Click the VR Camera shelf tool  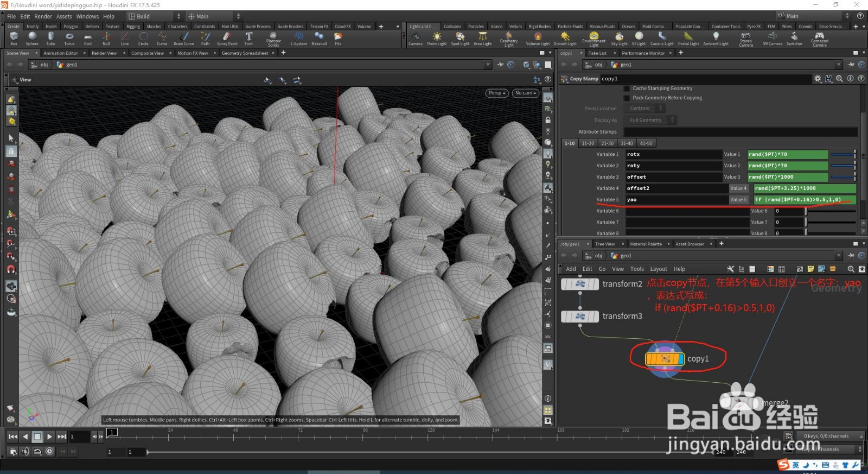(773, 39)
